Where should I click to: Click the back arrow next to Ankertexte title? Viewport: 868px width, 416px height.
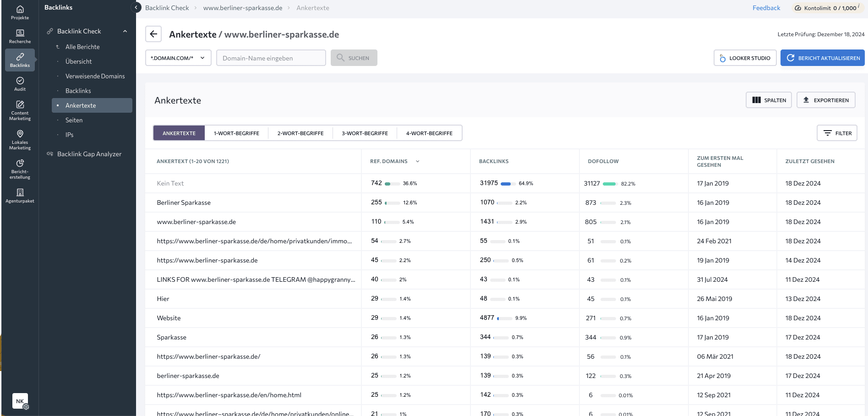tap(153, 34)
